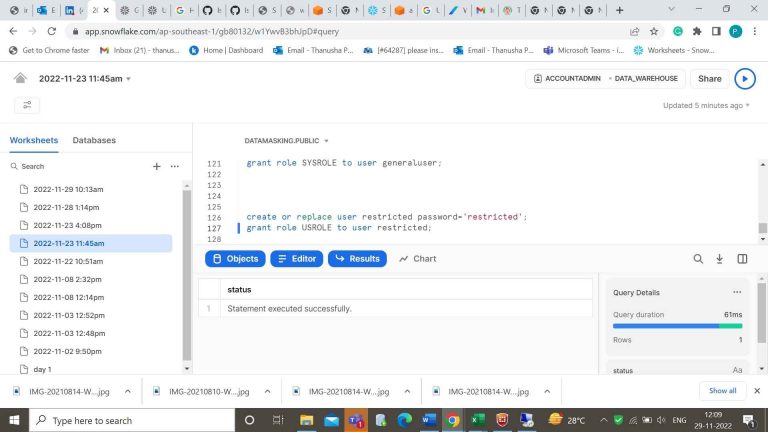Download the query results

pyautogui.click(x=719, y=258)
